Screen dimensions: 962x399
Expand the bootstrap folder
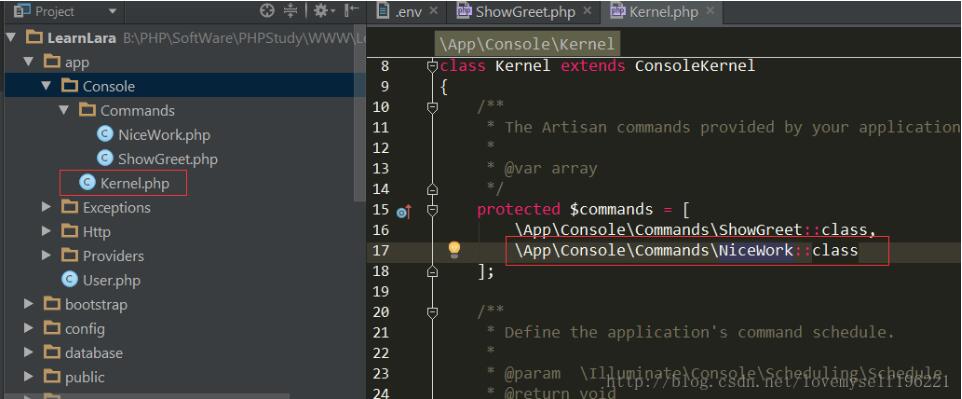click(x=28, y=304)
